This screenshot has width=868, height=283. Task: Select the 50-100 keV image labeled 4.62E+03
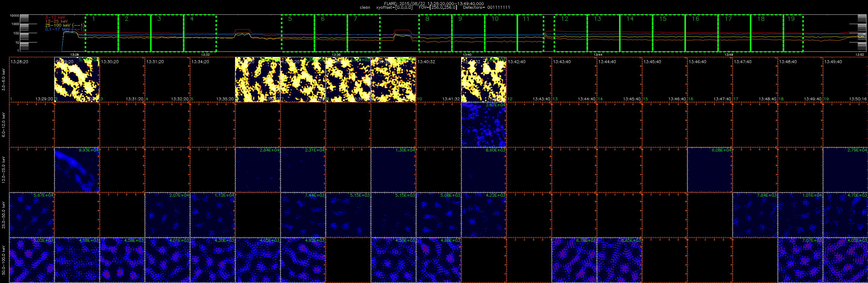pos(303,260)
